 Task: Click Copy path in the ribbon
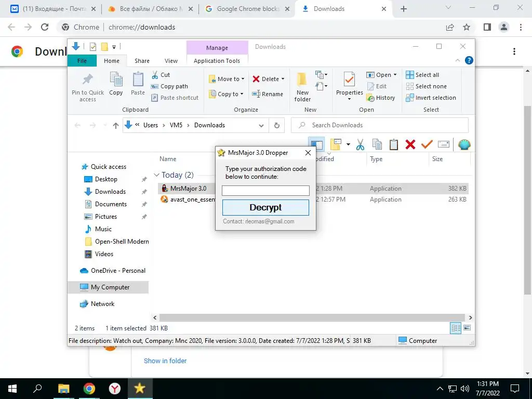[169, 86]
